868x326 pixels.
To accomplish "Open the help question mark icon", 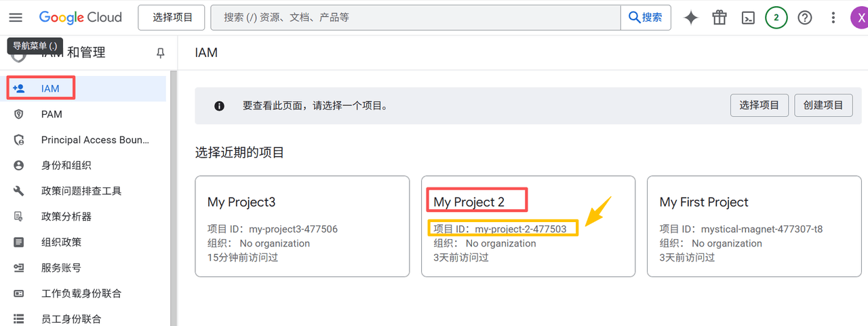I will pyautogui.click(x=804, y=18).
